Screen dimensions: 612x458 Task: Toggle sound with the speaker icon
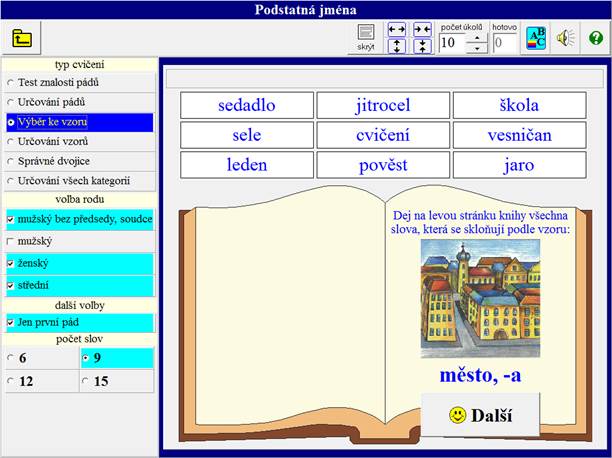tap(566, 38)
